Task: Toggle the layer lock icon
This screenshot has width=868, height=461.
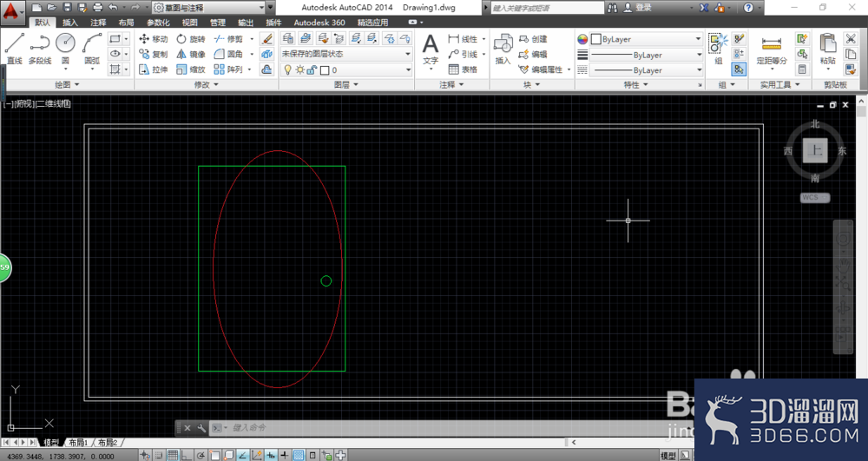Action: [312, 69]
